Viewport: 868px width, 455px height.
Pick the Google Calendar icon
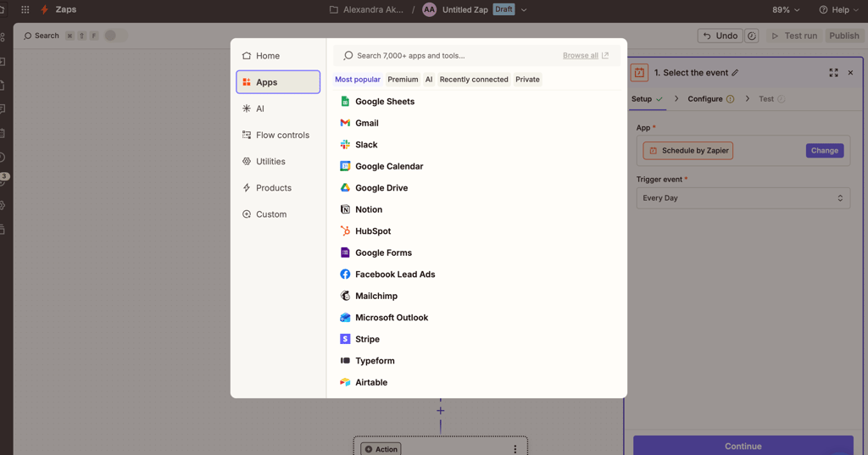point(345,166)
